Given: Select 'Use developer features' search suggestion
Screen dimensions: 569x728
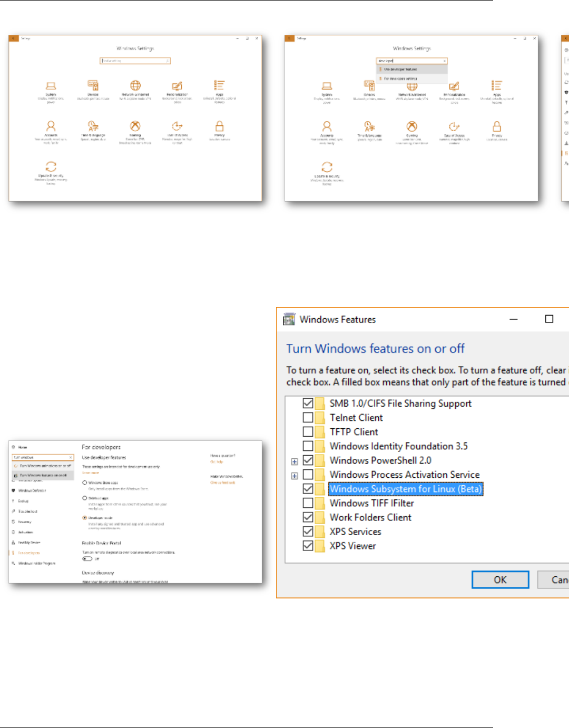Looking at the screenshot, I should pos(412,69).
